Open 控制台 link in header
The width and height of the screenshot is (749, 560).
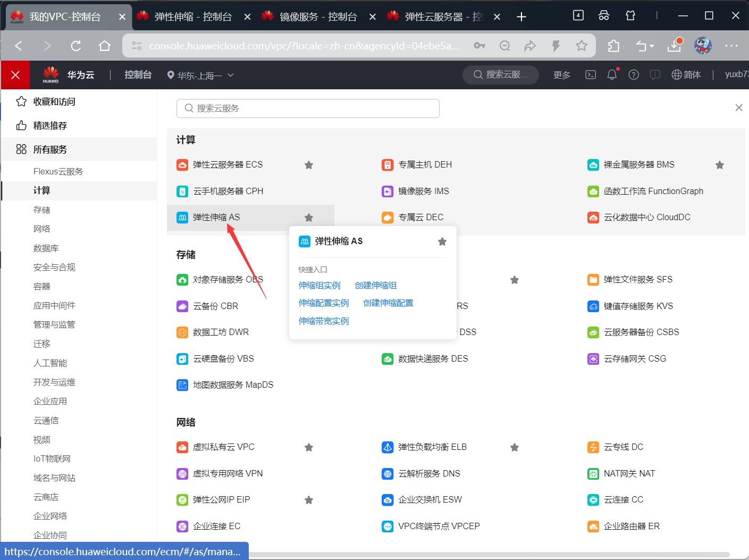pos(138,75)
